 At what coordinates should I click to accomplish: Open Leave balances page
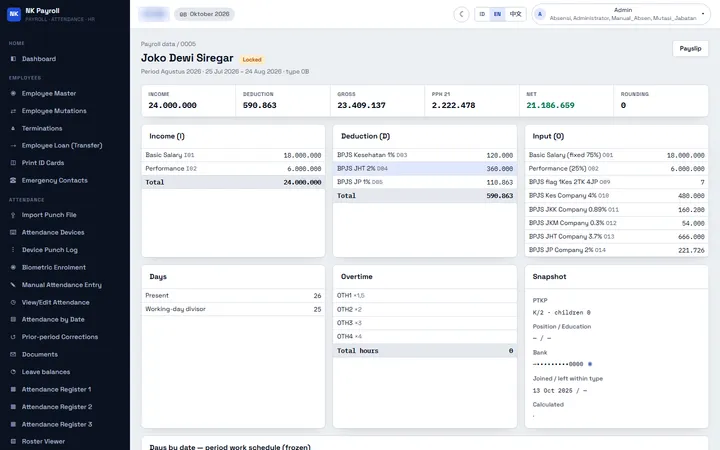(x=46, y=371)
